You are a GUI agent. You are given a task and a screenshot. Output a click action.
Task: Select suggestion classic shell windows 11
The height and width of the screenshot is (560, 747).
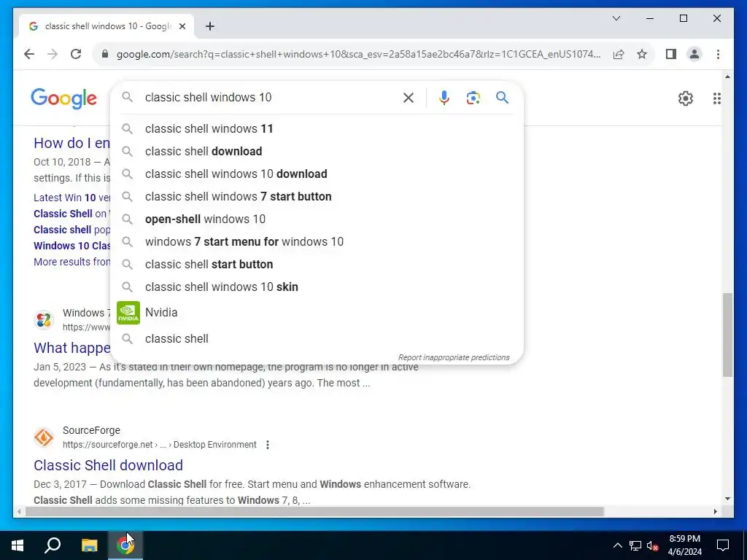(x=317, y=128)
